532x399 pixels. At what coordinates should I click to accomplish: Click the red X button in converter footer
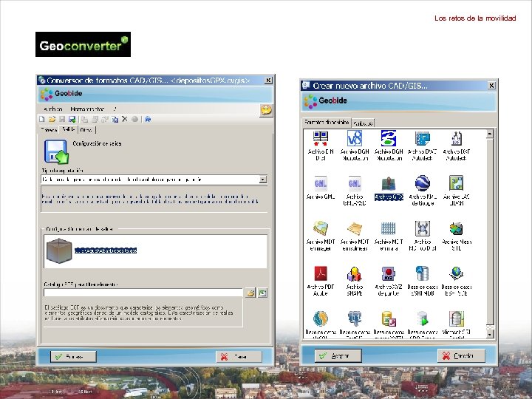coord(239,357)
